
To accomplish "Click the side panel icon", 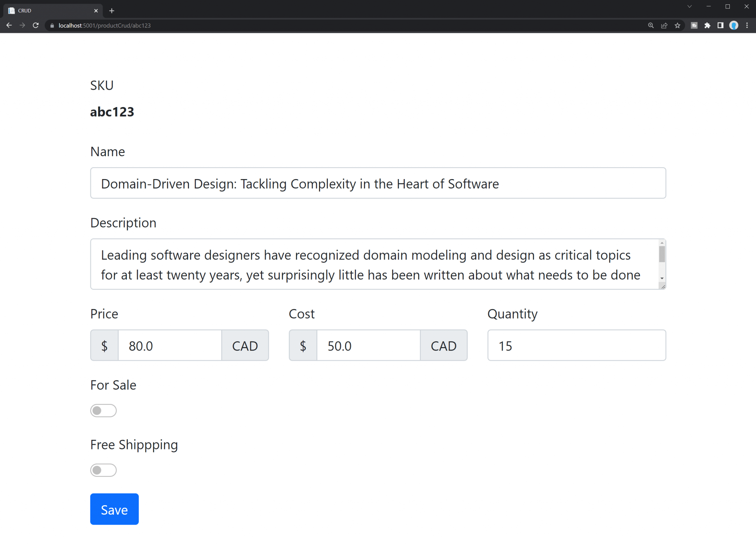I will [720, 25].
